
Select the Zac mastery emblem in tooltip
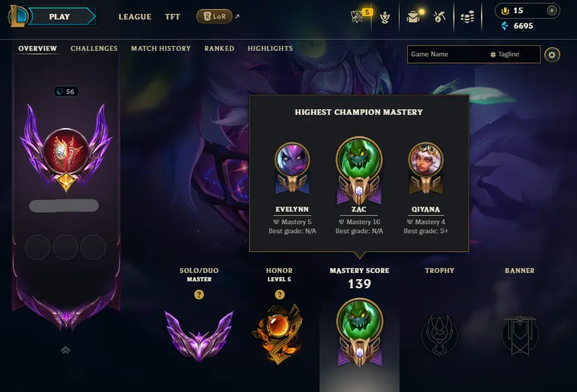359,171
